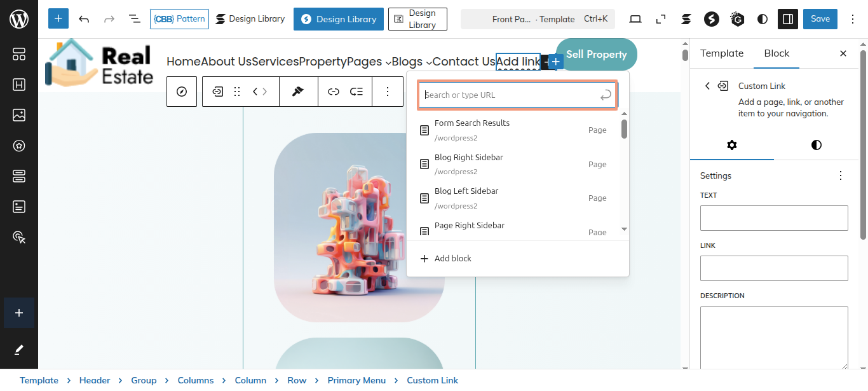Open the block toolbar three-dot options menu

tap(388, 92)
